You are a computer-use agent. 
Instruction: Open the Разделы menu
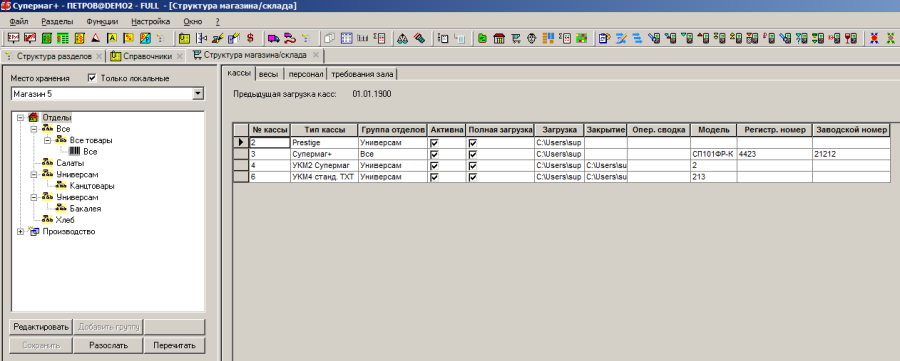click(57, 22)
